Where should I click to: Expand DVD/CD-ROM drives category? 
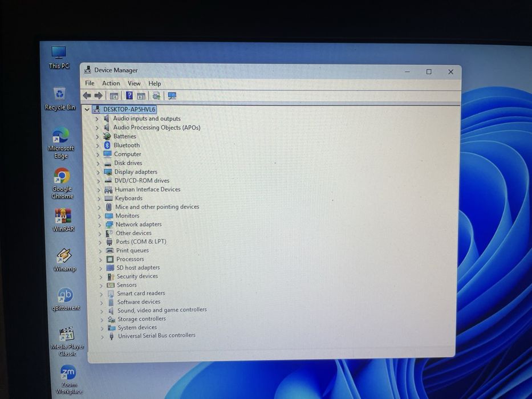tap(99, 181)
